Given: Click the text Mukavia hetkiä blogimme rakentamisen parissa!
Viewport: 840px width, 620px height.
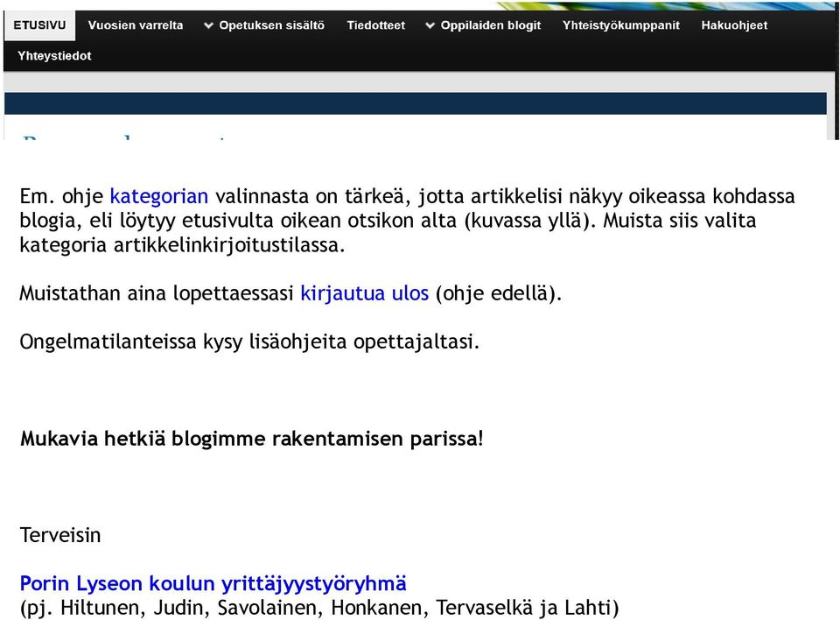Looking at the screenshot, I should pyautogui.click(x=252, y=439).
